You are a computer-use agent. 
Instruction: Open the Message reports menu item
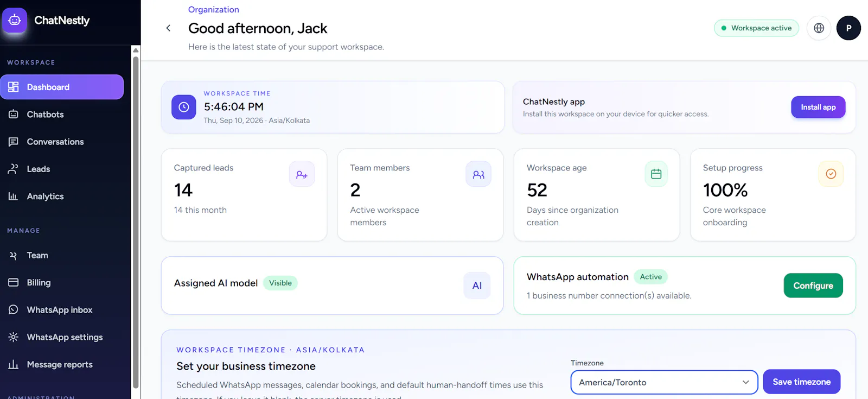(62, 364)
